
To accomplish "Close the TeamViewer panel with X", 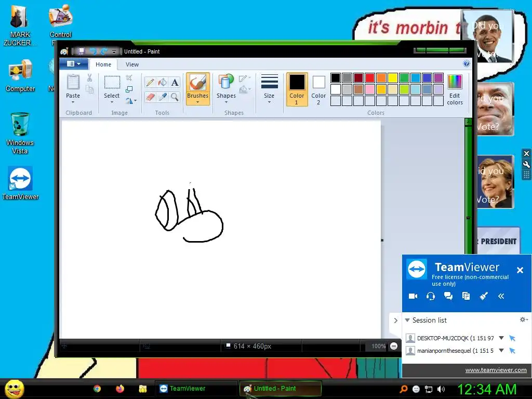I will (520, 270).
